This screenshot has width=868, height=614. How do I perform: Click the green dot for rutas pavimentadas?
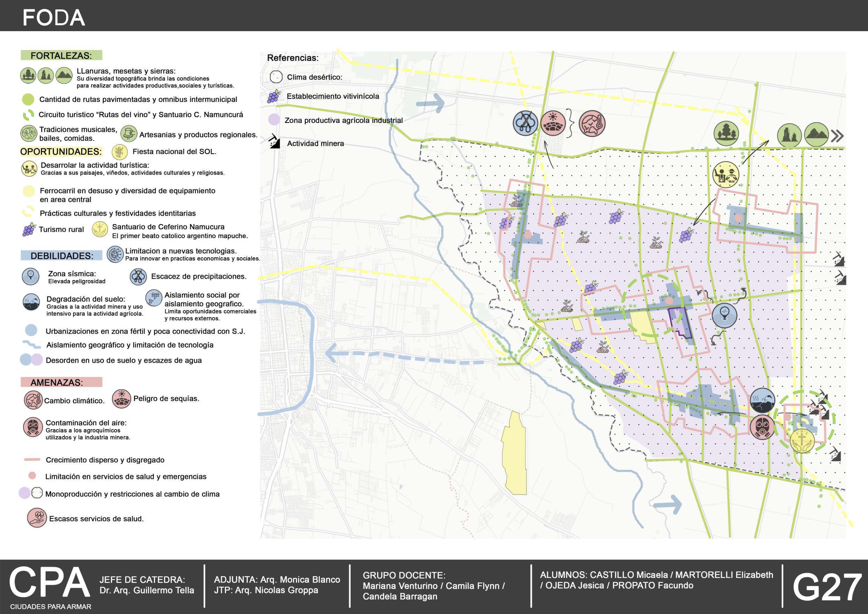tap(28, 99)
